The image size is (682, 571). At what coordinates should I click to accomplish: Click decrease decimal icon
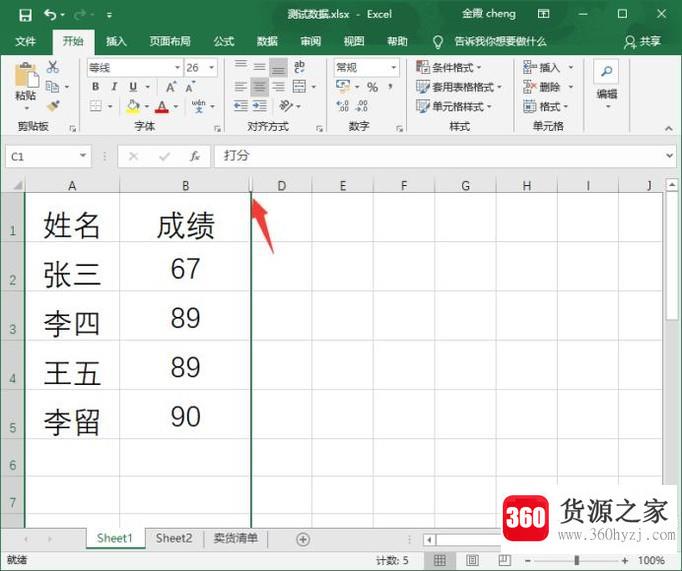tap(362, 106)
